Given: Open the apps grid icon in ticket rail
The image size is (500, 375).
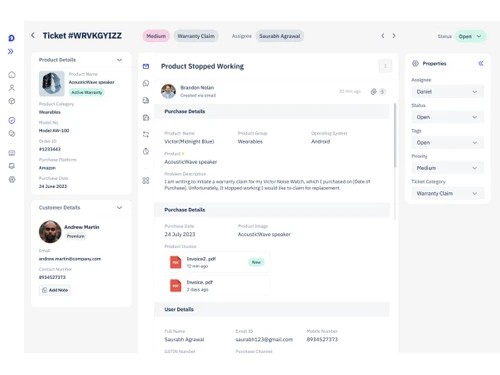Looking at the screenshot, I should (146, 181).
